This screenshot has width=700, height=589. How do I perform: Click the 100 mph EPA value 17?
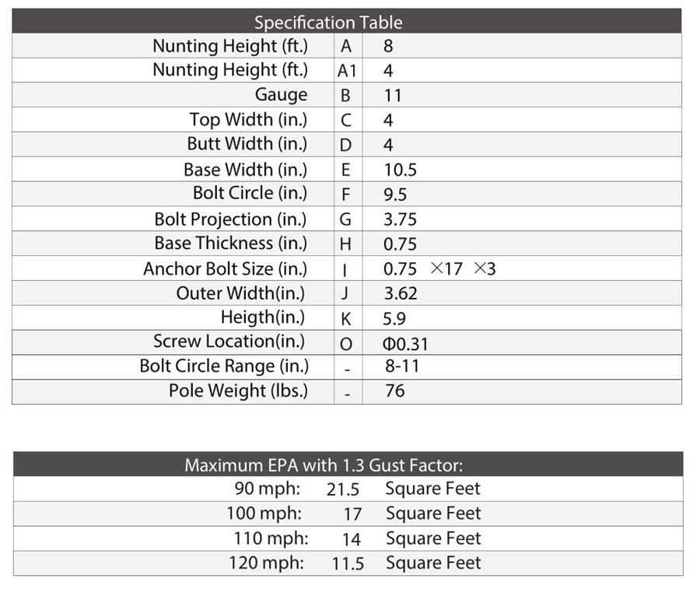tap(352, 514)
